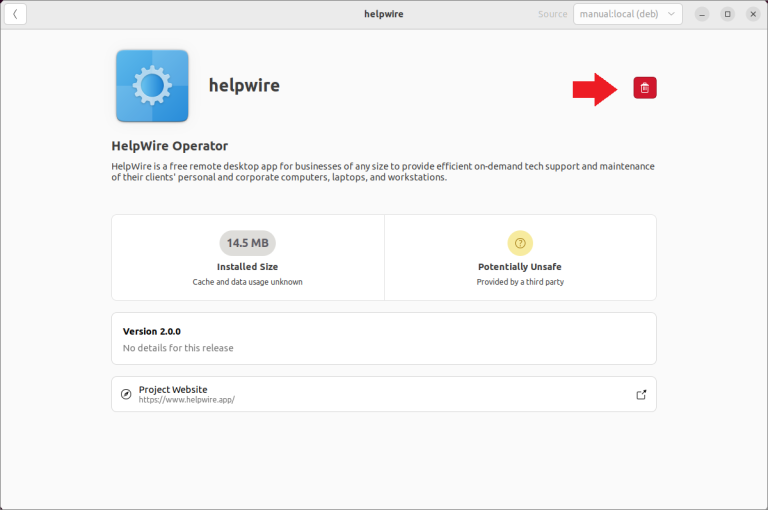Close the helpwire window
768x510 pixels.
753,14
